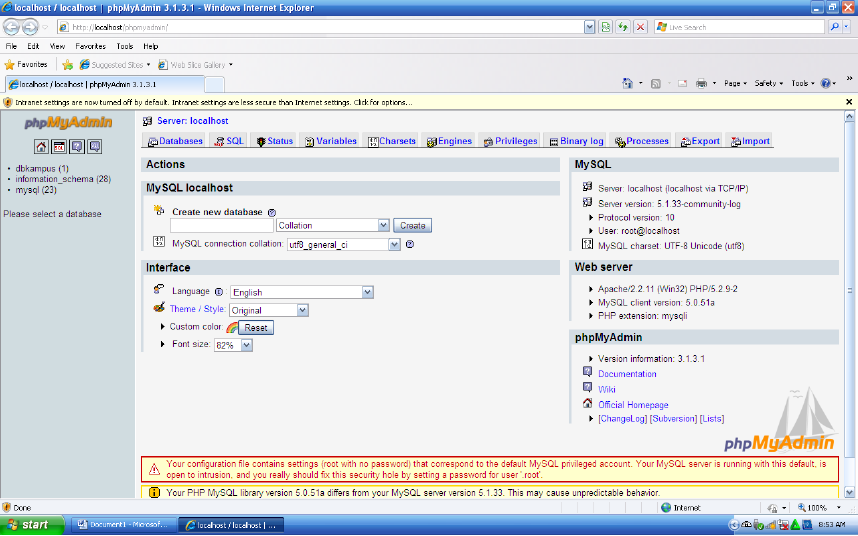Open the Databases tab
This screenshot has height=536, width=858.
pyautogui.click(x=175, y=141)
